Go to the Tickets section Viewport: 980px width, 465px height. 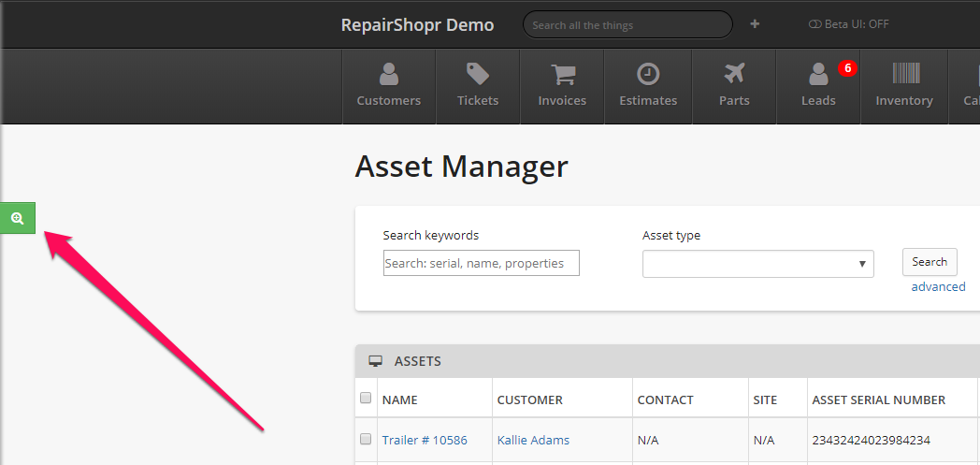[x=478, y=86]
